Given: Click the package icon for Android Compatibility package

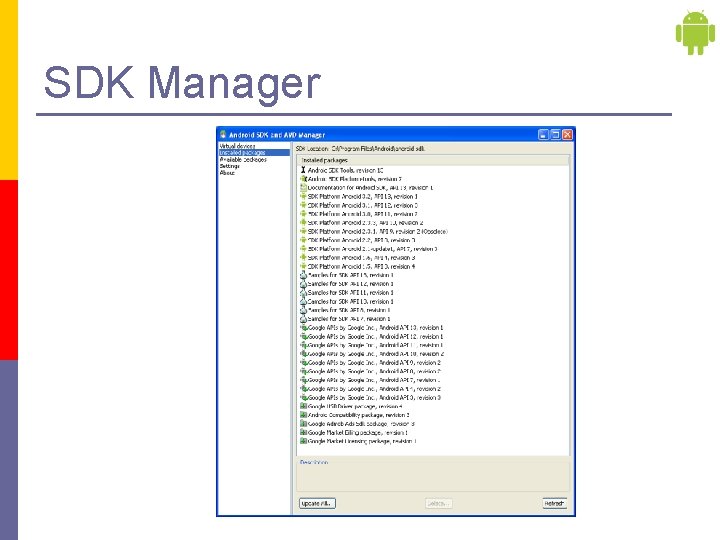Looking at the screenshot, I should tap(303, 415).
